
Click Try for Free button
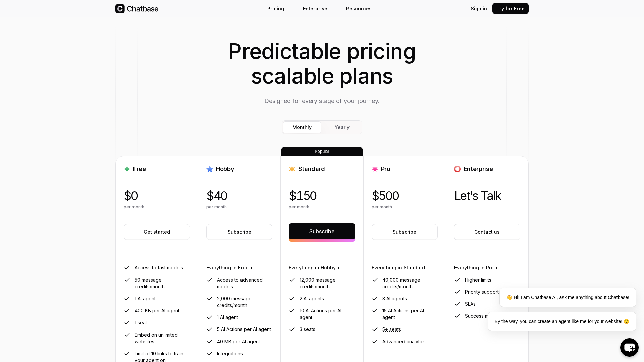[510, 8]
